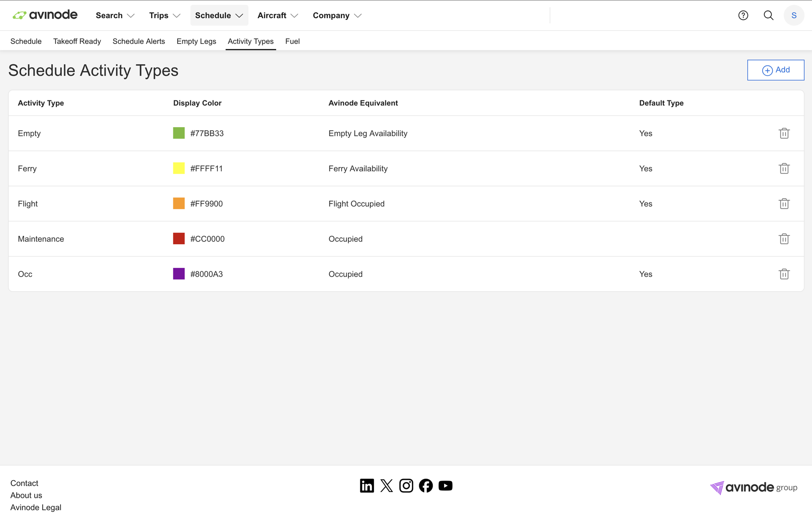
Task: Expand the Aircraft dropdown menu
Action: 277,15
